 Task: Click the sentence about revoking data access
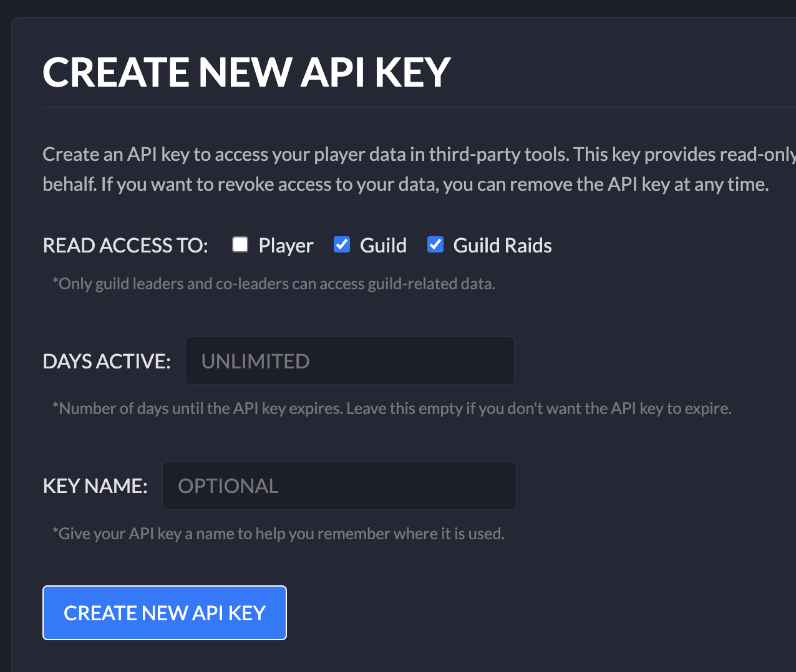click(405, 185)
